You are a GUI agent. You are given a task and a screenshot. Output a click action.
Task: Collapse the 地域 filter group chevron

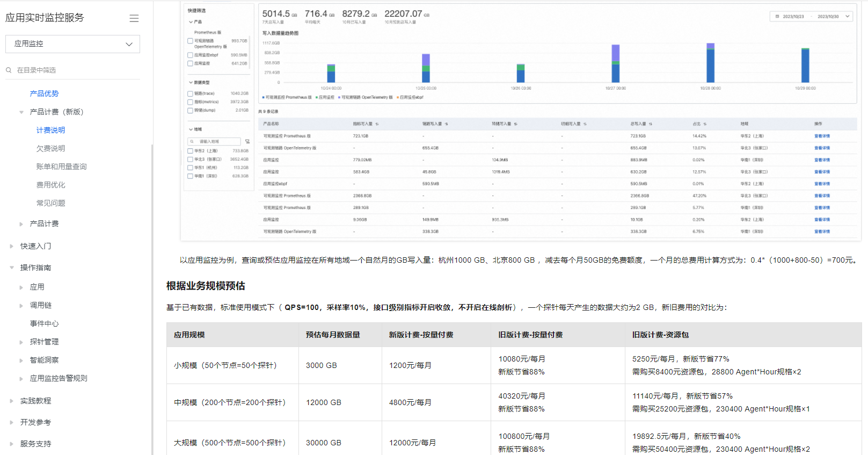tap(191, 129)
